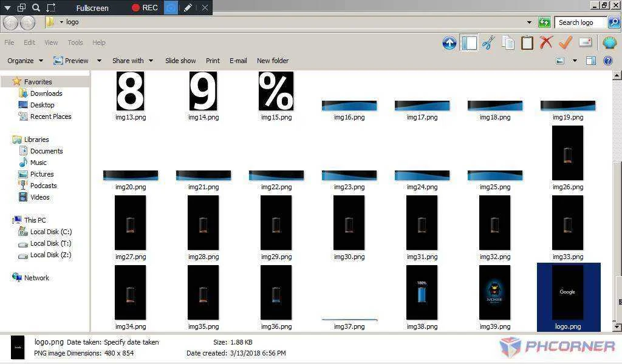Select the img39.png thumbnail
This screenshot has height=364, width=622.
494,292
